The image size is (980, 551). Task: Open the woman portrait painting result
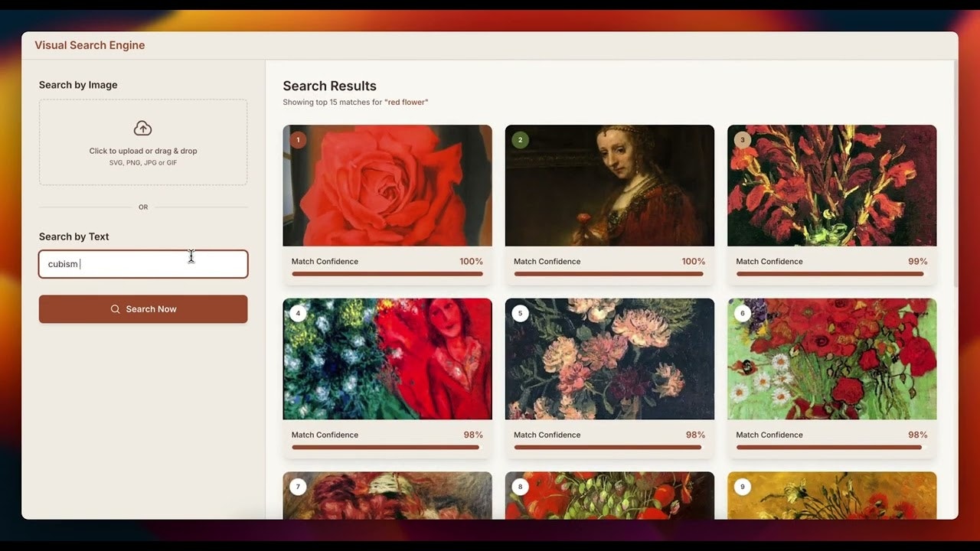(609, 186)
